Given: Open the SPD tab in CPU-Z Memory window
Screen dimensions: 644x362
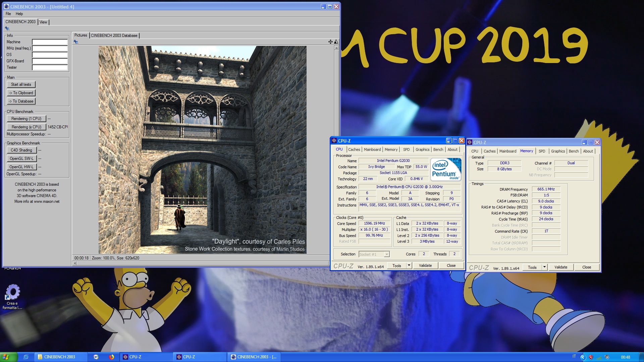Looking at the screenshot, I should point(542,152).
